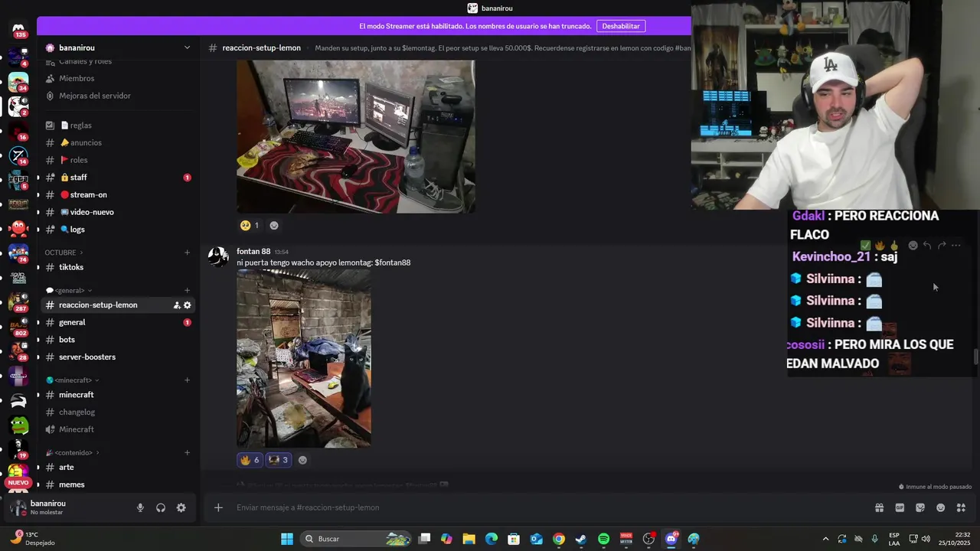This screenshot has width=980, height=551.
Task: Open Miembros server members list
Action: tap(117, 78)
